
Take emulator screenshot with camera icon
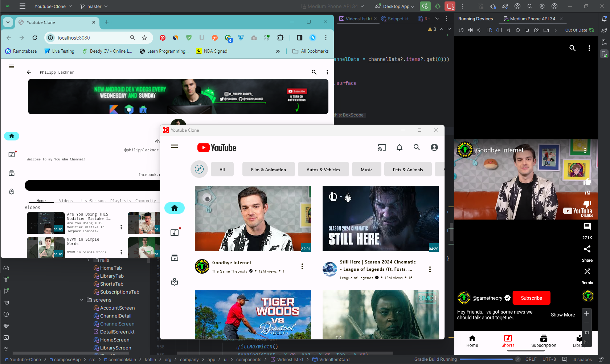(x=537, y=30)
